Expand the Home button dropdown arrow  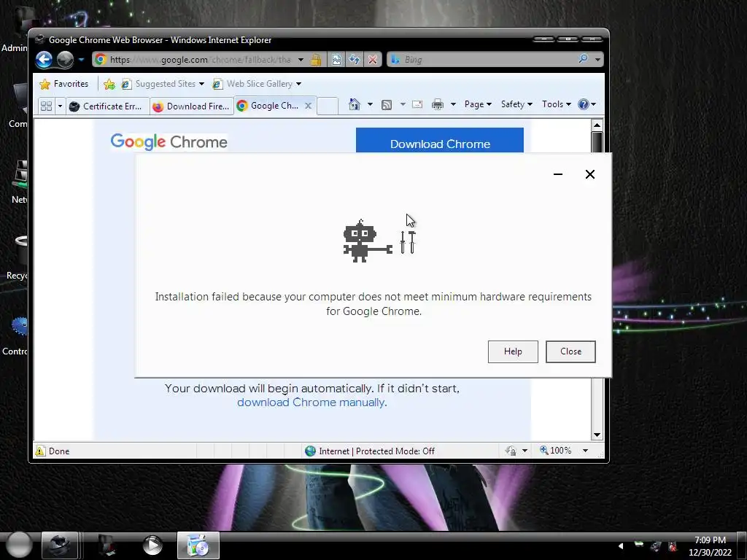370,104
